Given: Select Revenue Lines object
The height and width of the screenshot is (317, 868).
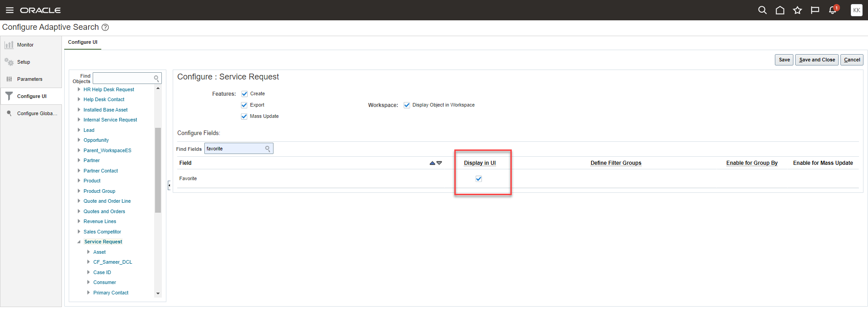Looking at the screenshot, I should click(99, 222).
